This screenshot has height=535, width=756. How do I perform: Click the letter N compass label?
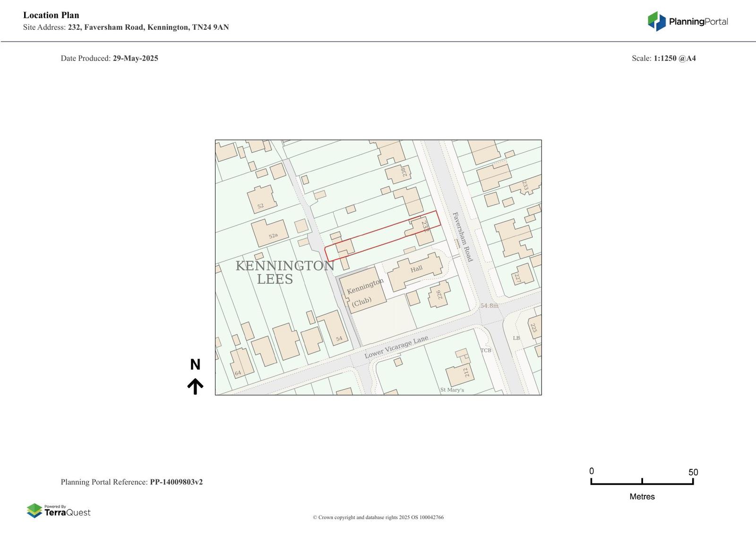click(x=195, y=364)
